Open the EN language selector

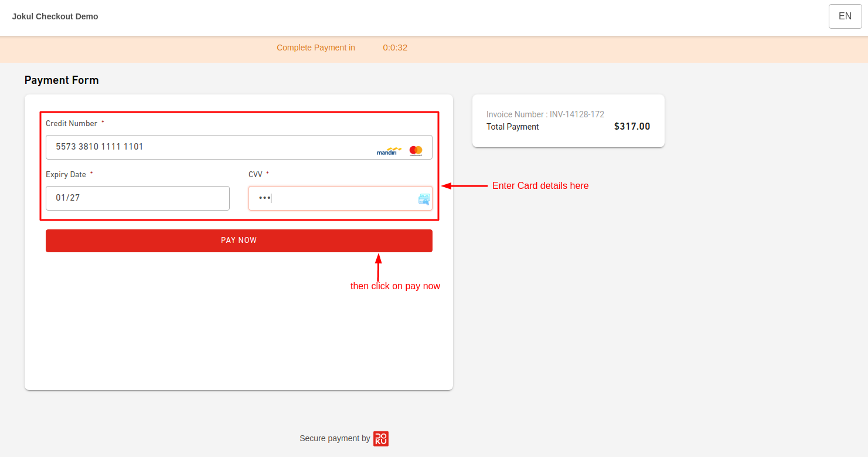845,16
